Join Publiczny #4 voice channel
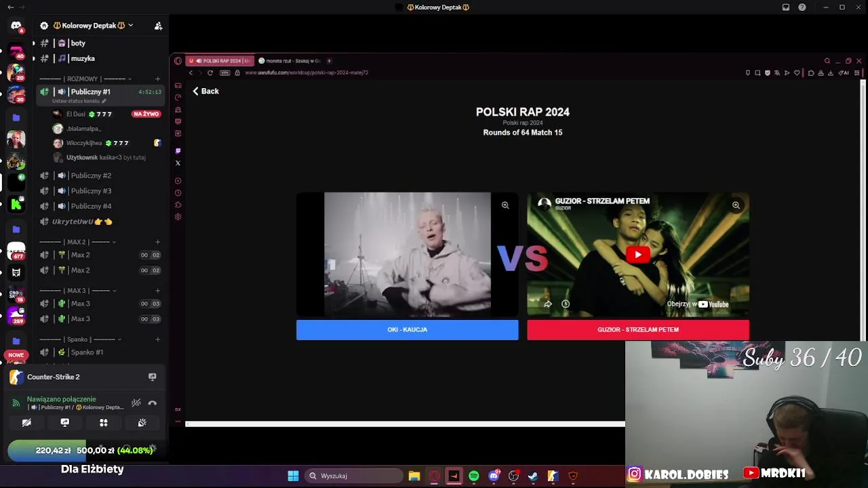 tap(100, 206)
